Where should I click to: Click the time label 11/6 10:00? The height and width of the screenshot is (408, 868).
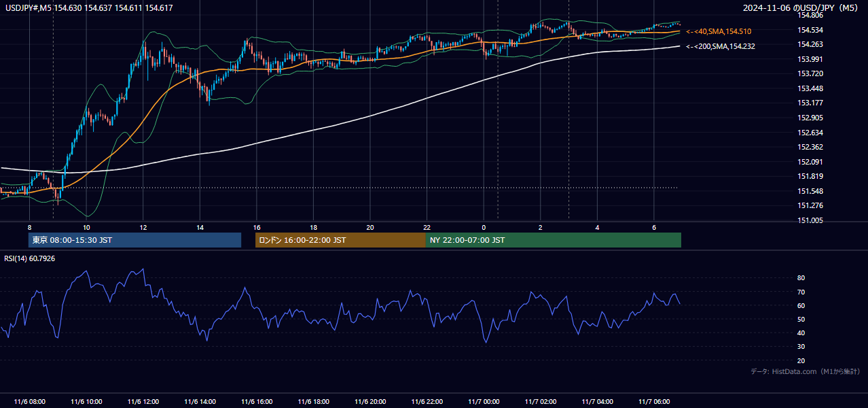point(86,402)
